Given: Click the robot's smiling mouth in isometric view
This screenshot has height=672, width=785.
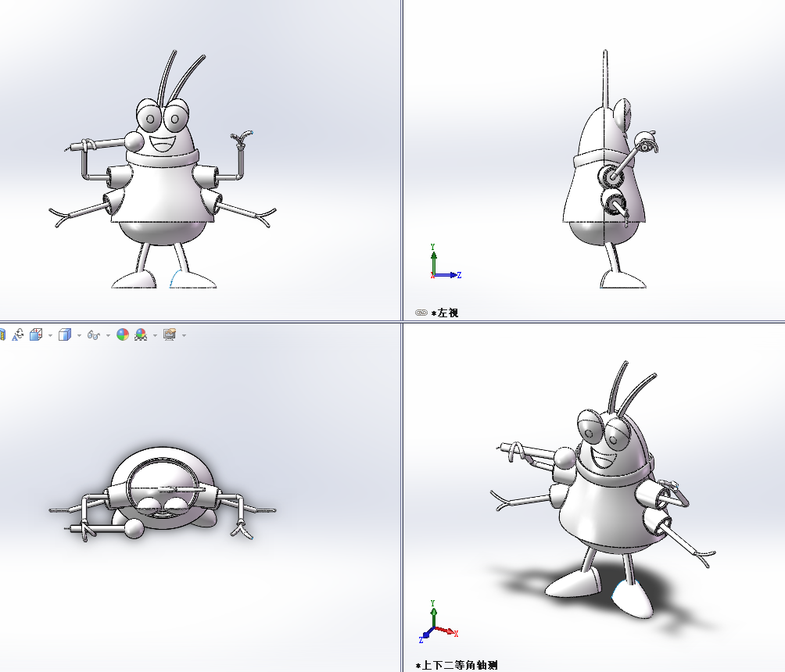Looking at the screenshot, I should tap(604, 459).
